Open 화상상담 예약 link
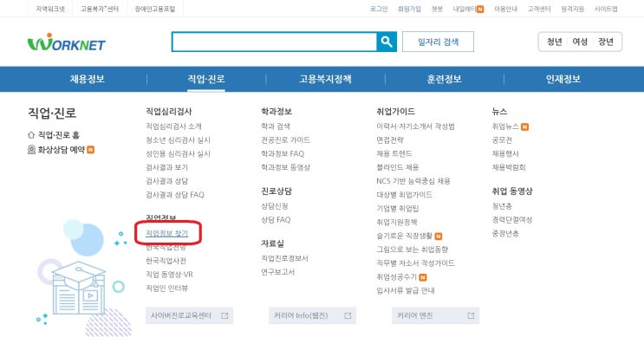The height and width of the screenshot is (337, 644). [x=61, y=150]
